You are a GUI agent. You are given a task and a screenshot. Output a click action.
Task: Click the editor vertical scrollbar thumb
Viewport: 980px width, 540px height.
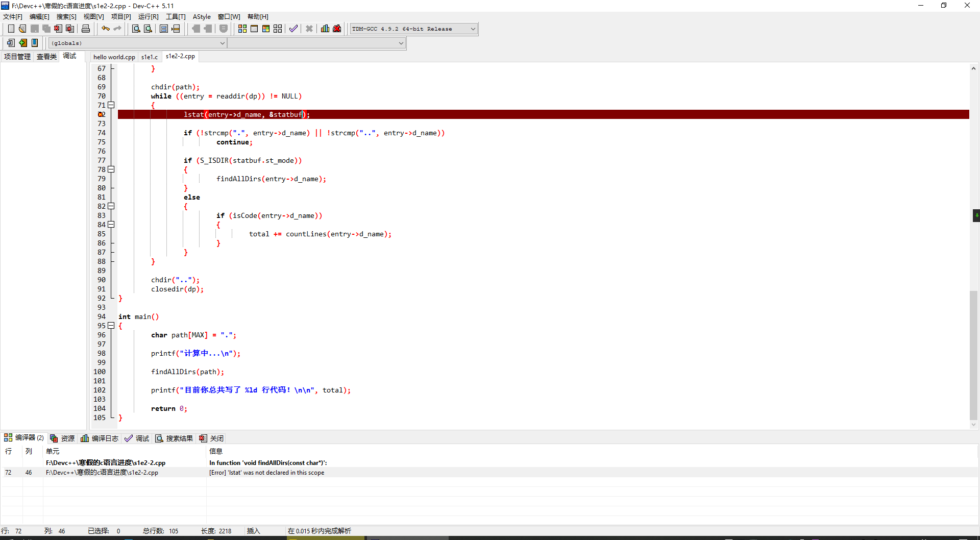[x=973, y=355]
